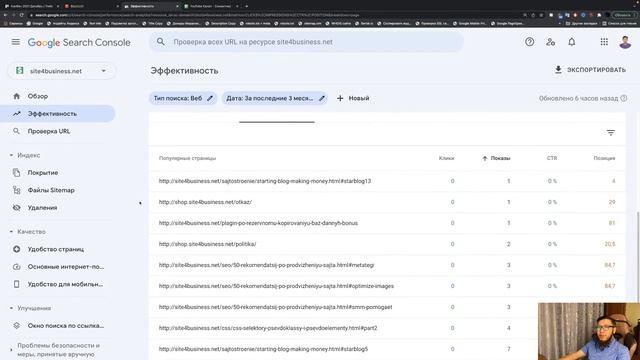Open the site4business.net property dropdown
Screen dimensions: 640x360
tap(62, 71)
